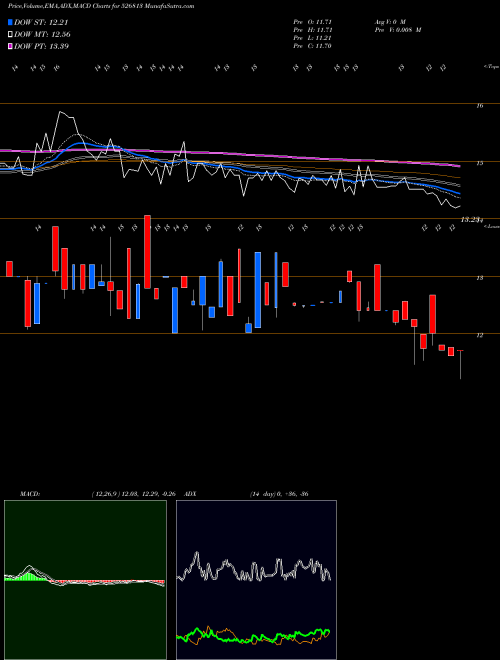The width and height of the screenshot is (500, 660).
Task: Click the blue DOW ST legend swatch
Action: point(10,22)
